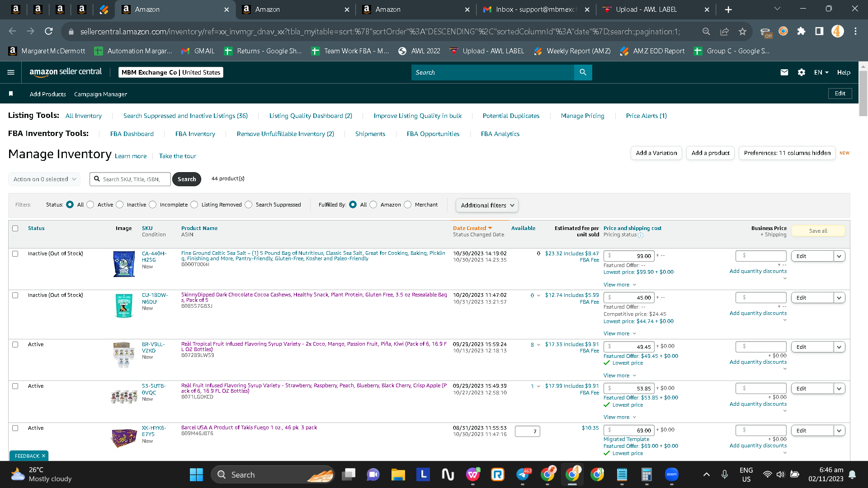Open the Campaign Manager menu item
The height and width of the screenshot is (488, 868).
coord(100,94)
